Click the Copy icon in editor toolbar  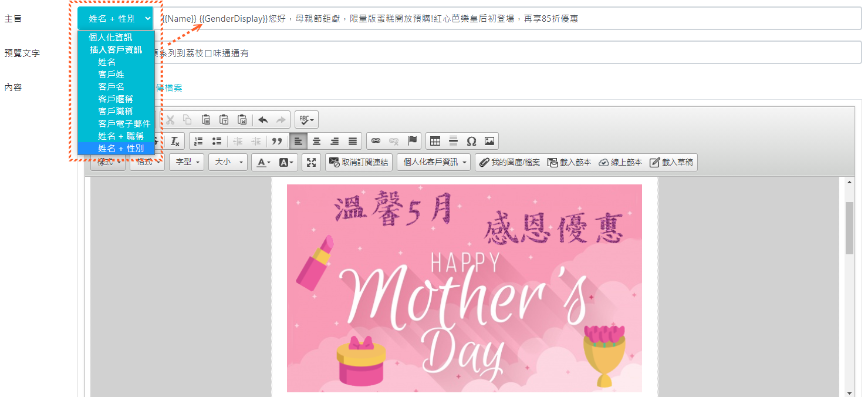187,120
